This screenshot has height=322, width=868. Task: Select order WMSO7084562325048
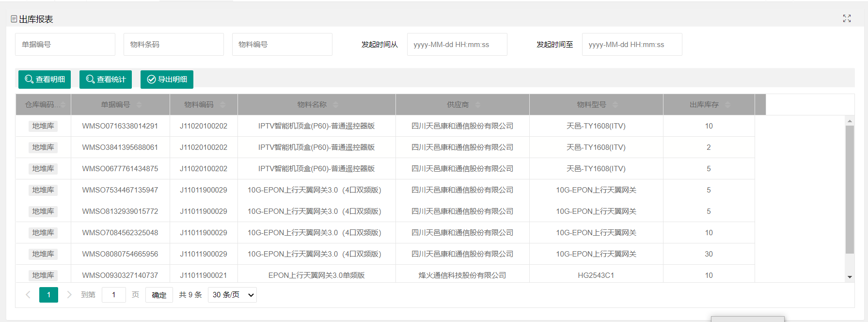point(120,233)
